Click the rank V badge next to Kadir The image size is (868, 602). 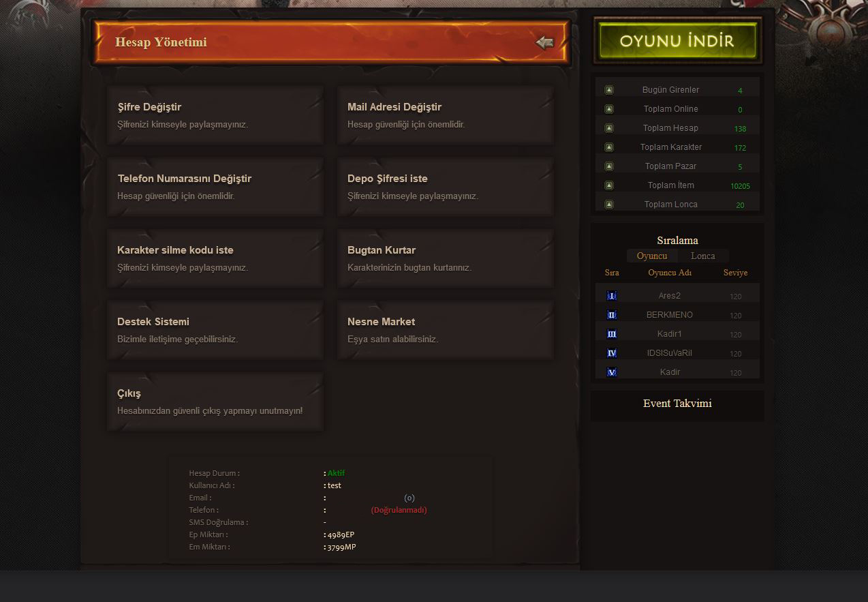[x=612, y=372]
